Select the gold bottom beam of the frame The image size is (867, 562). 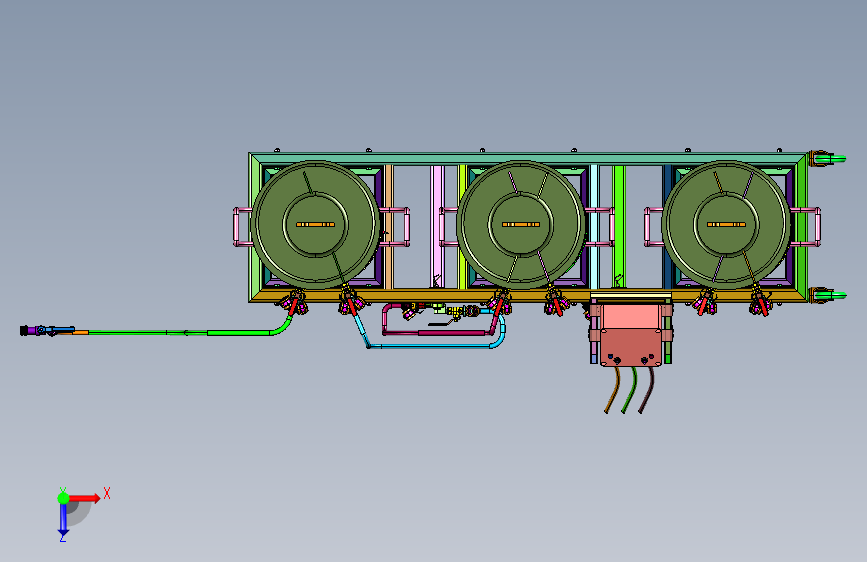(x=420, y=296)
